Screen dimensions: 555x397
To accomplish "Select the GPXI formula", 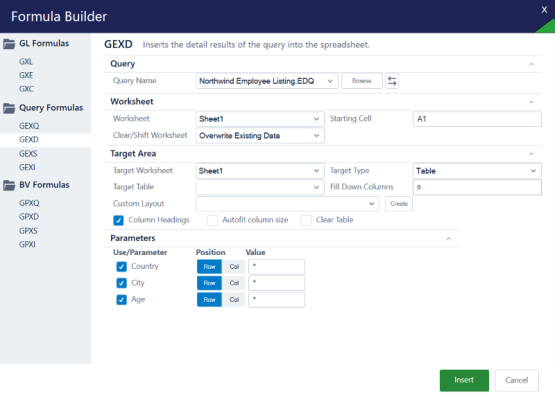I will click(27, 244).
